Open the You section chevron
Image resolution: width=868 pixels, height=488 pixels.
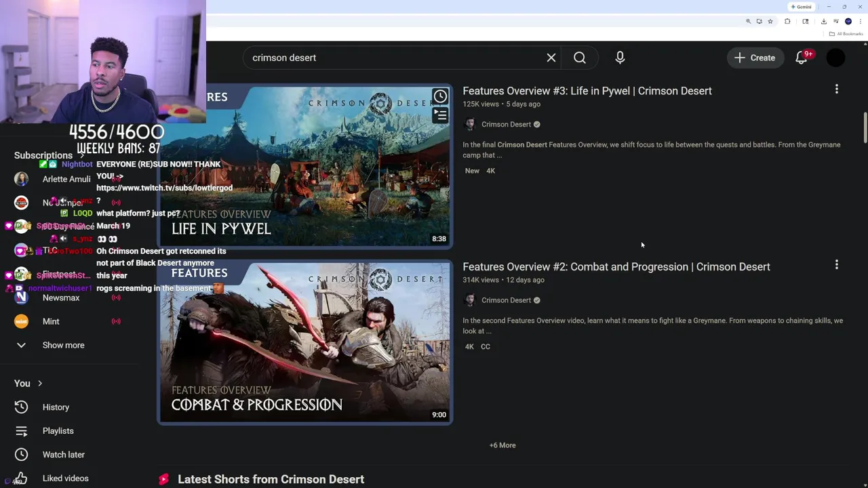[40, 384]
